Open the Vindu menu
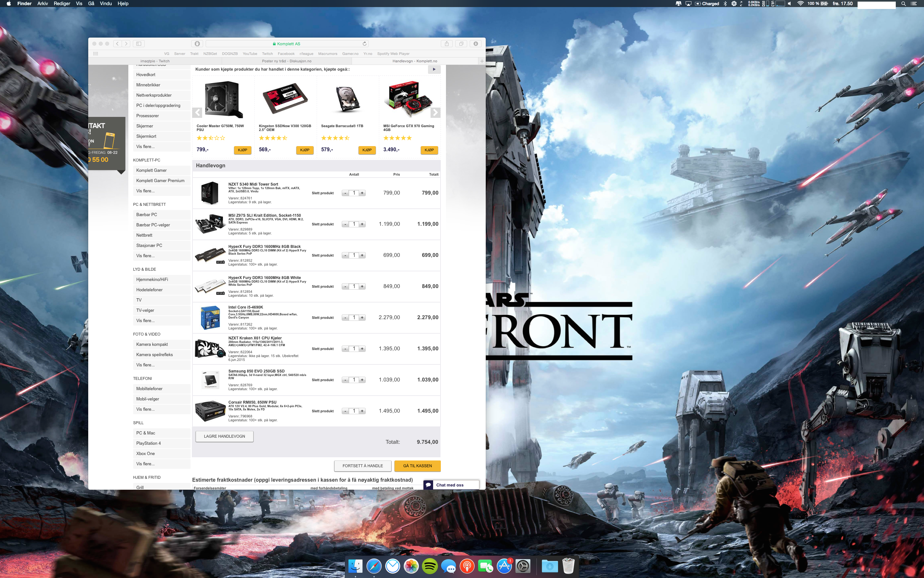924x578 pixels. [106, 4]
